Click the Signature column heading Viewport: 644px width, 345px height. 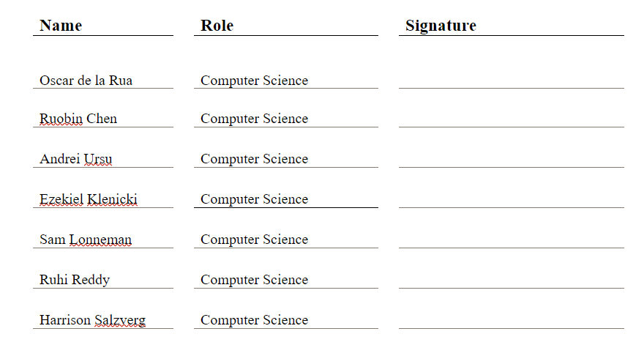[x=441, y=26]
